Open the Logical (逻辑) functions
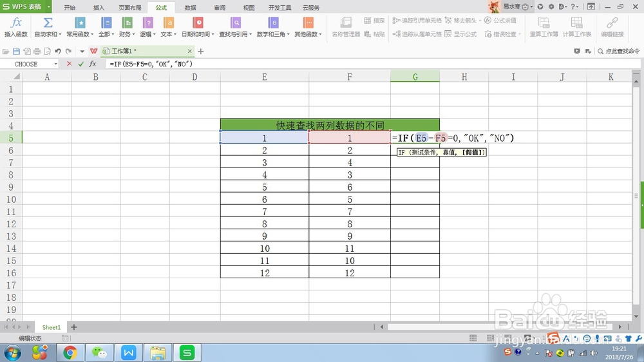644x362 pixels. coord(148,26)
